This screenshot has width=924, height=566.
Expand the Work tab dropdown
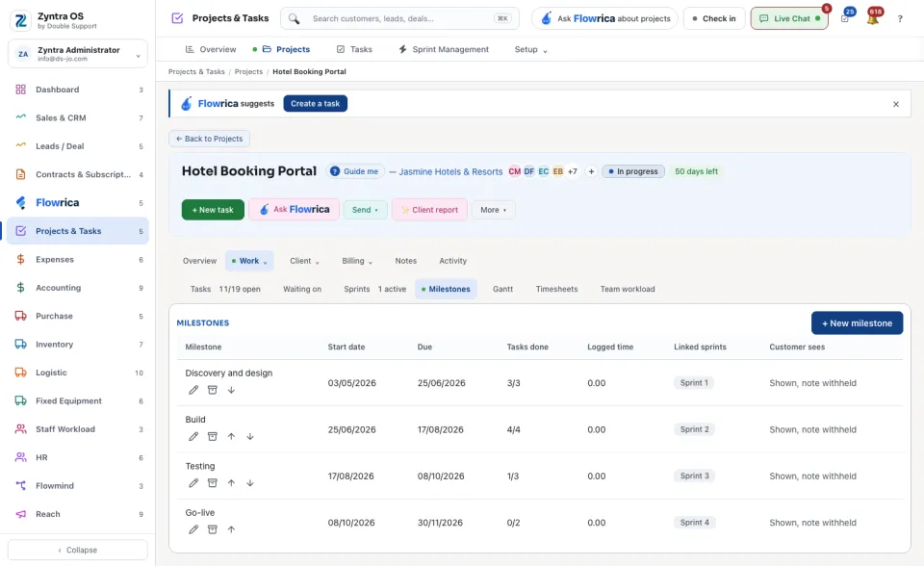coord(249,261)
